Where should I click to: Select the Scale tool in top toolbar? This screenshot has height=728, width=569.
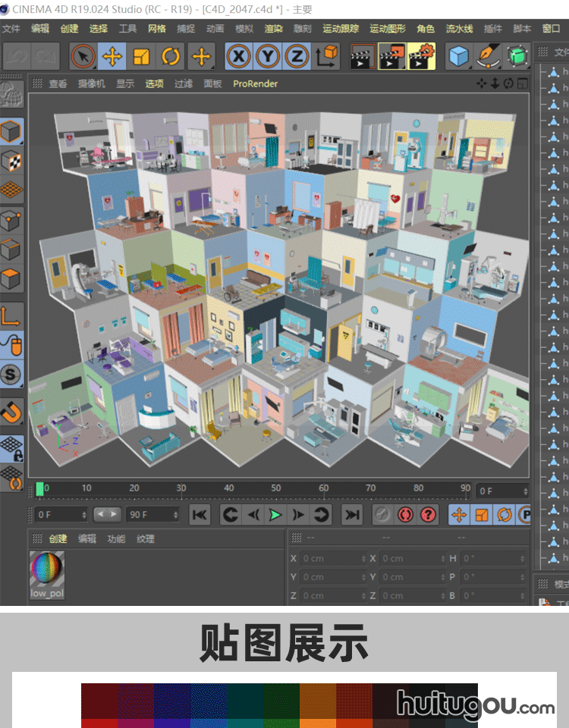[142, 56]
